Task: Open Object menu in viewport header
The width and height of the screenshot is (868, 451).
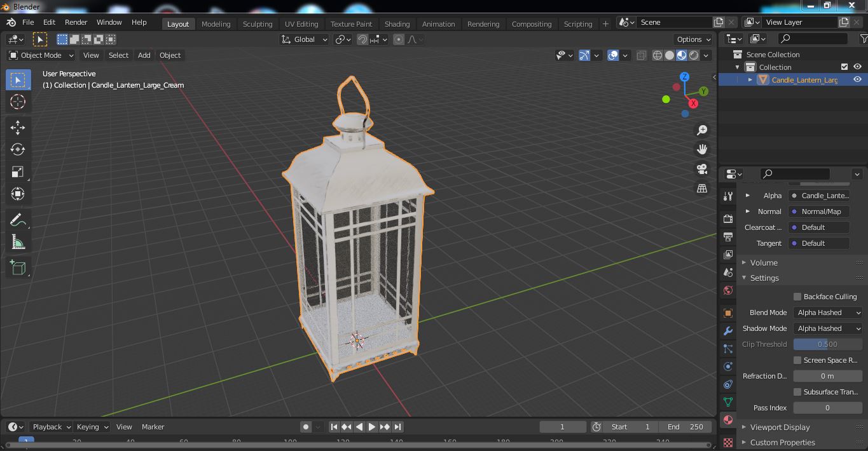Action: pyautogui.click(x=170, y=55)
